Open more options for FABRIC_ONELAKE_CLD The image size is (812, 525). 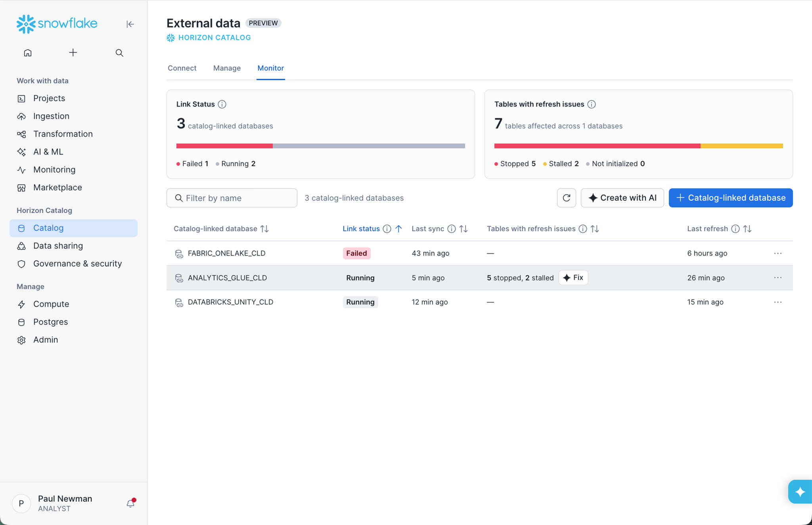(x=778, y=253)
